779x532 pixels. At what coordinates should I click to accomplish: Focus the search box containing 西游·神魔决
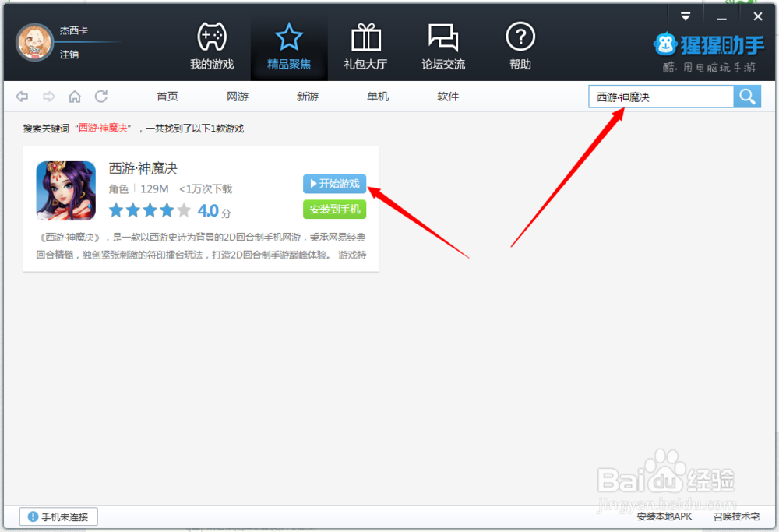(661, 97)
